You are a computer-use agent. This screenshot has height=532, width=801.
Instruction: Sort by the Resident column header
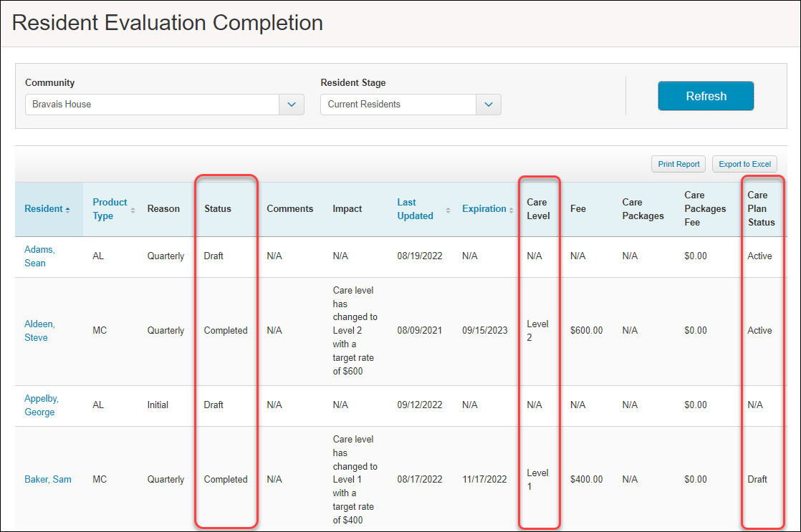44,209
